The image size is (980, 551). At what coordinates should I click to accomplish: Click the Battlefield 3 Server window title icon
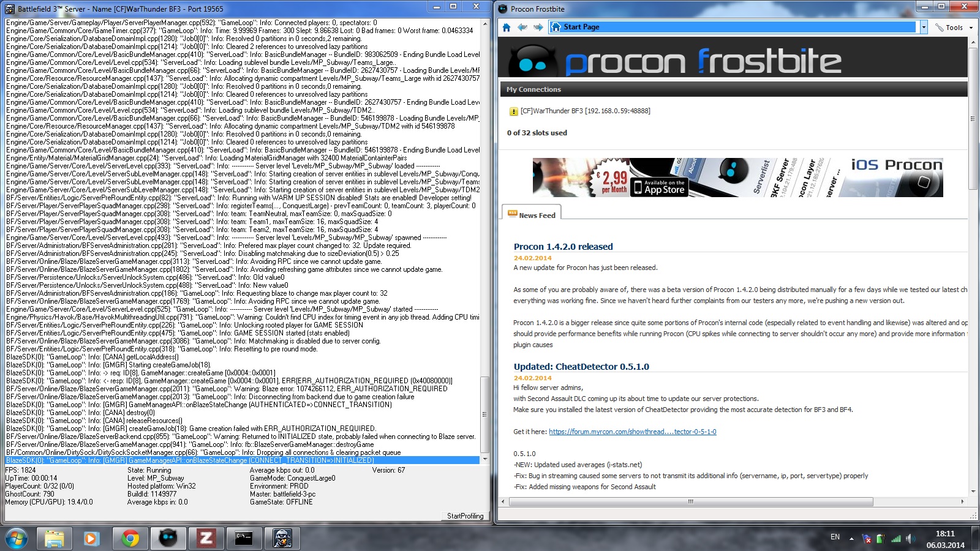(x=10, y=9)
